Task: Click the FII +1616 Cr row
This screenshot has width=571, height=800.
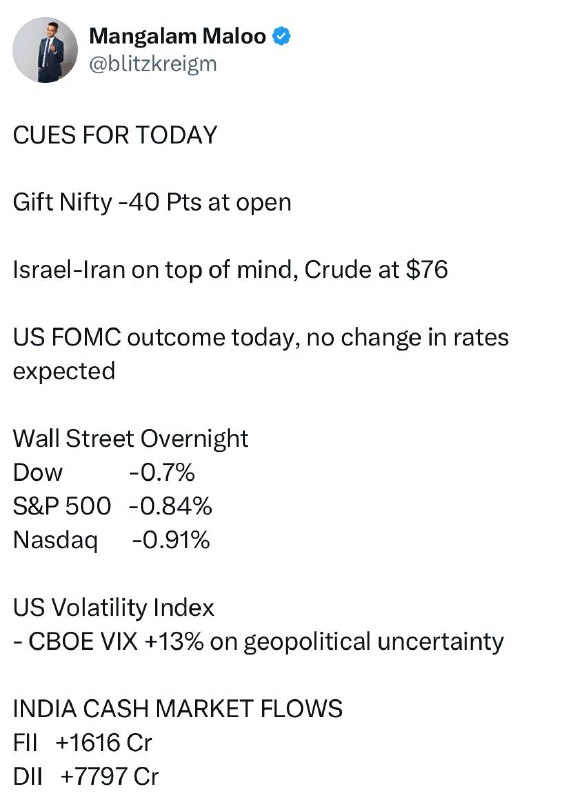Action: (x=82, y=742)
